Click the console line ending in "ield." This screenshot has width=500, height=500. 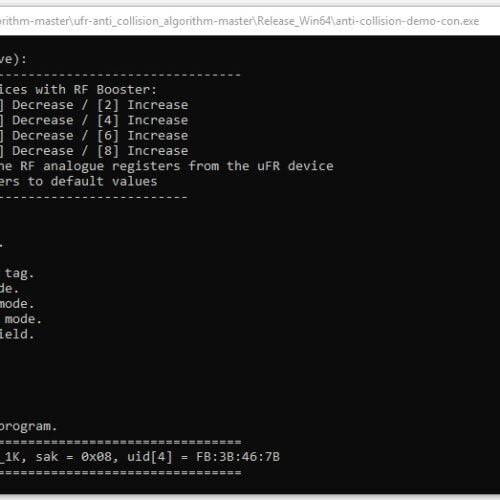coord(17,334)
